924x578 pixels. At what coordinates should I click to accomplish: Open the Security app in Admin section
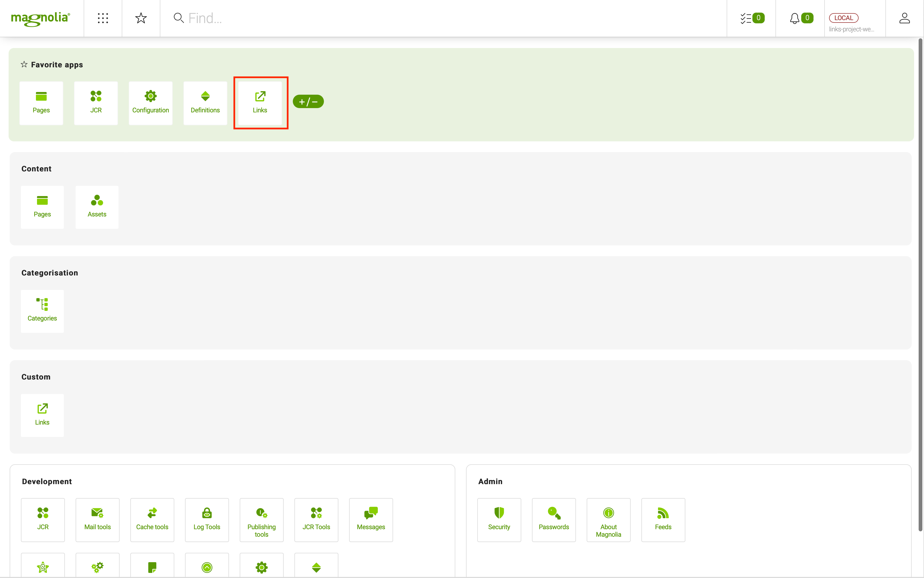coord(499,520)
